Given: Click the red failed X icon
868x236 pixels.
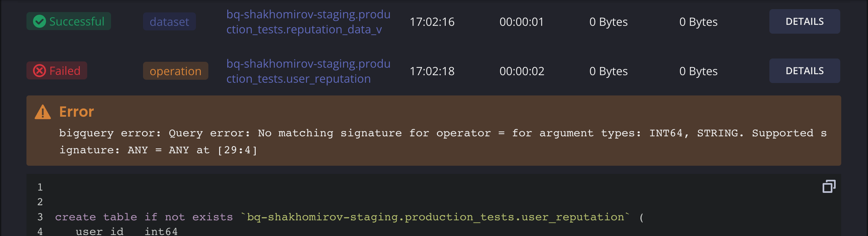Looking at the screenshot, I should (39, 71).
